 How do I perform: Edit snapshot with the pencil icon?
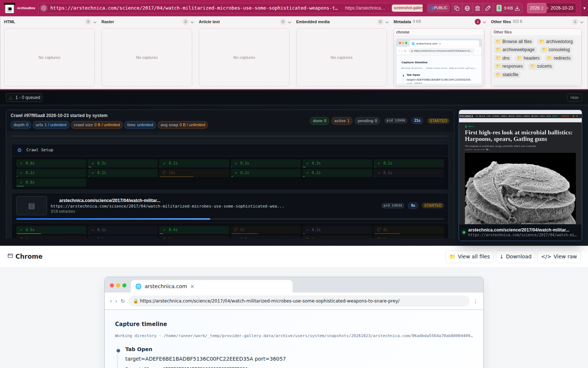pyautogui.click(x=488, y=8)
